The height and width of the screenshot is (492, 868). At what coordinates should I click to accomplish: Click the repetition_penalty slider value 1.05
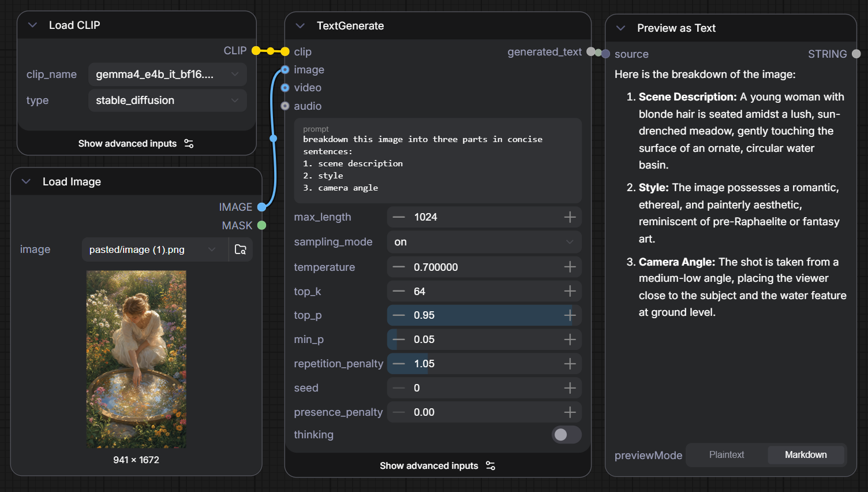click(484, 364)
